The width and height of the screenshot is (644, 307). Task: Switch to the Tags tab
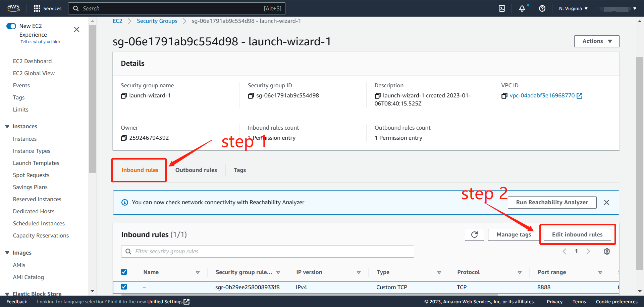(239, 170)
